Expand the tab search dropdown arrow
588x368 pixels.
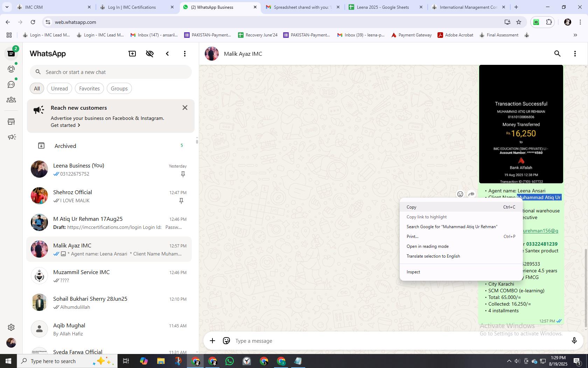coord(7,7)
